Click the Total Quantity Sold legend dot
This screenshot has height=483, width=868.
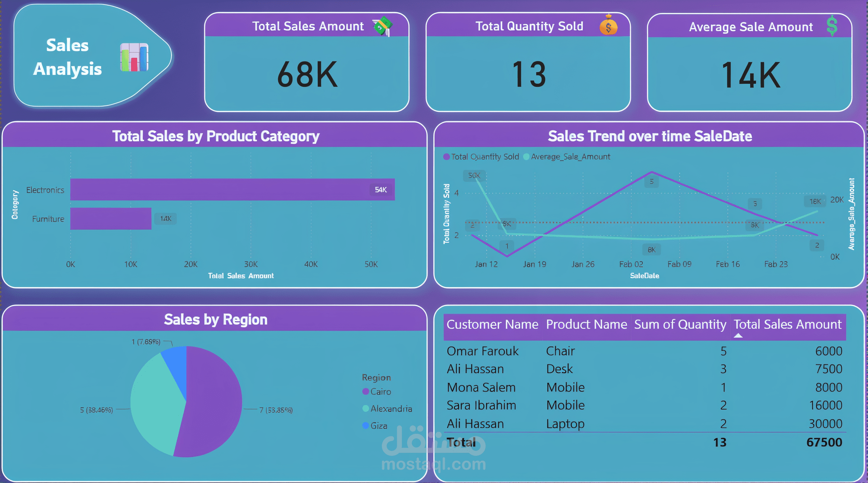point(446,157)
